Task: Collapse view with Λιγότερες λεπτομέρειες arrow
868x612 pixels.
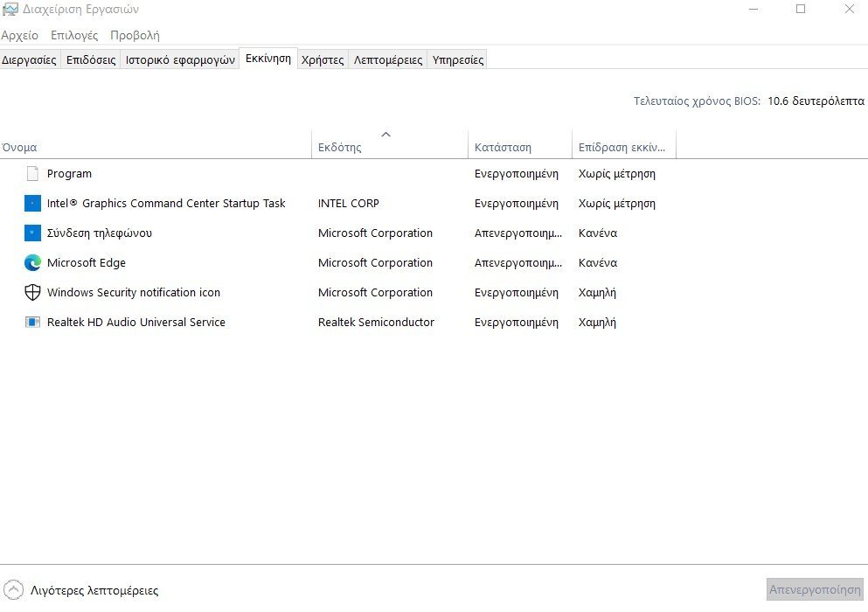Action: [13, 590]
